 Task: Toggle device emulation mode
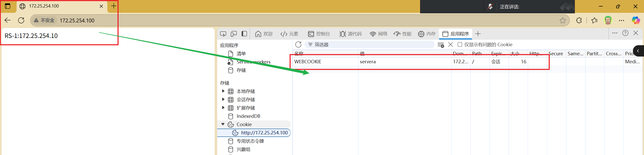click(234, 34)
